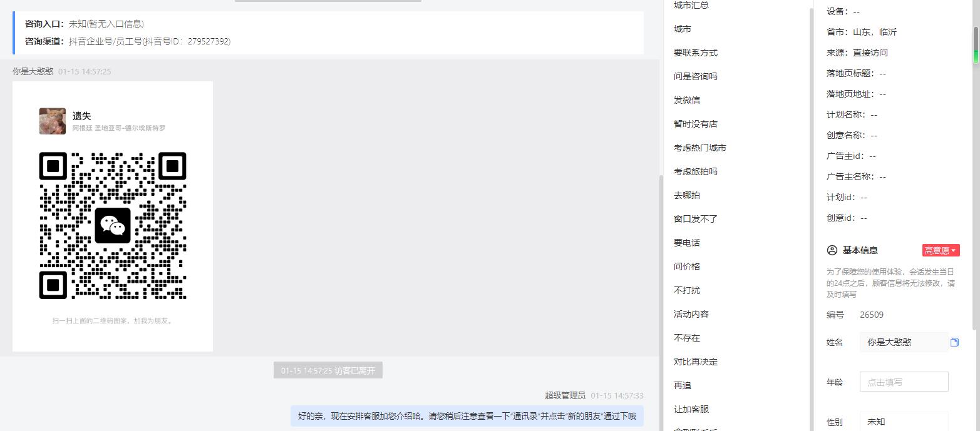Click the 落地页标题 row
The image size is (980, 431).
click(x=856, y=73)
